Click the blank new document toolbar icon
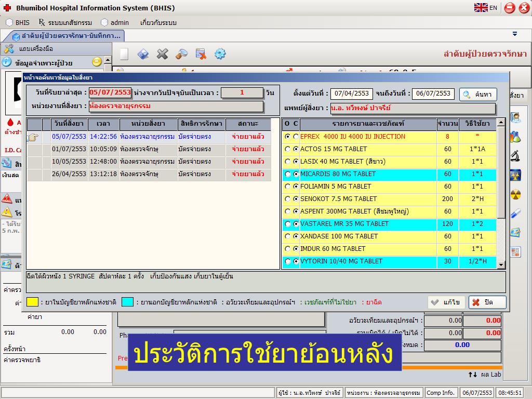Screen dimensions: 532x399 point(124,54)
